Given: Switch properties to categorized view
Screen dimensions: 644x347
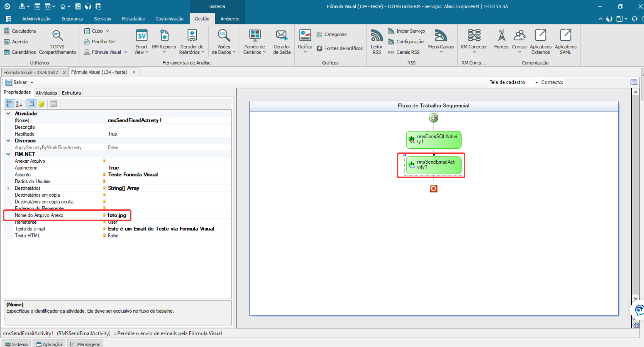Looking at the screenshot, I should pyautogui.click(x=9, y=104).
